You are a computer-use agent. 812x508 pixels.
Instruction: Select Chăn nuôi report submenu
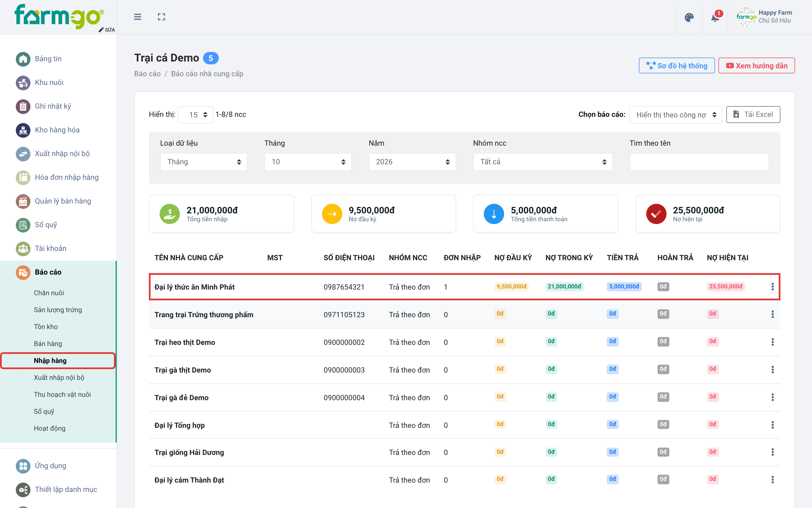point(49,293)
